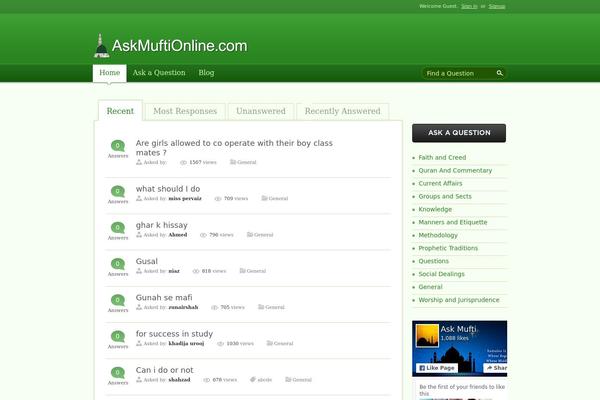Screen dimensions: 600x400
Task: Open the 'what should I do' question
Action: (x=168, y=189)
